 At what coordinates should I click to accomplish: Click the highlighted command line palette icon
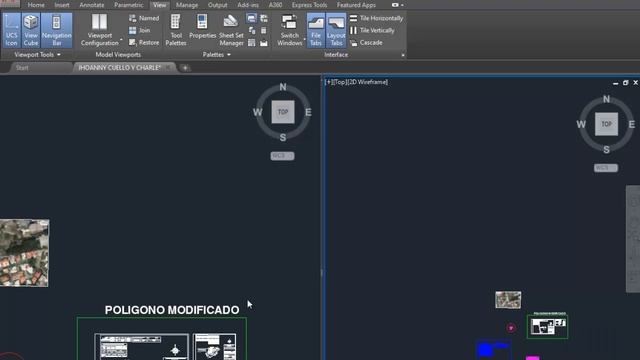coord(251,18)
